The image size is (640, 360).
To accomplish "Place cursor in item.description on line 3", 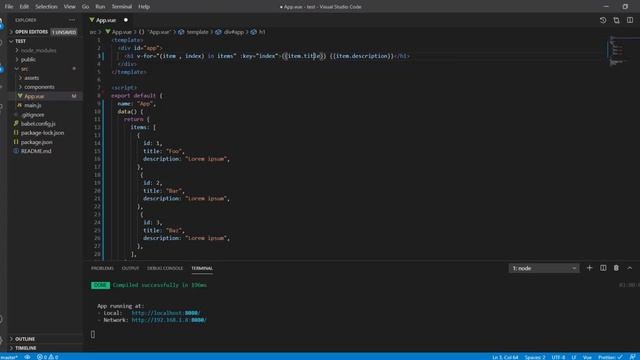I will (x=362, y=56).
